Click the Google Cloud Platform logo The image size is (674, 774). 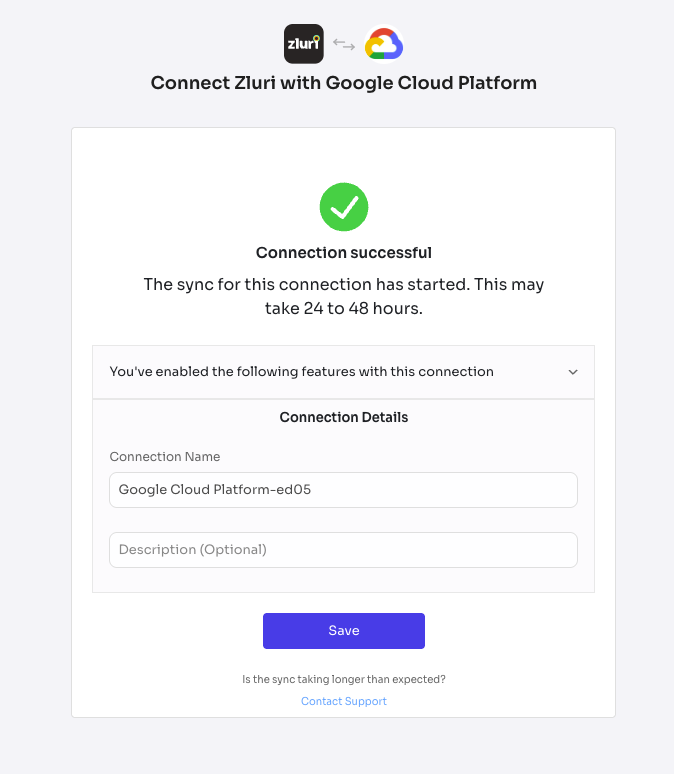[x=384, y=44]
